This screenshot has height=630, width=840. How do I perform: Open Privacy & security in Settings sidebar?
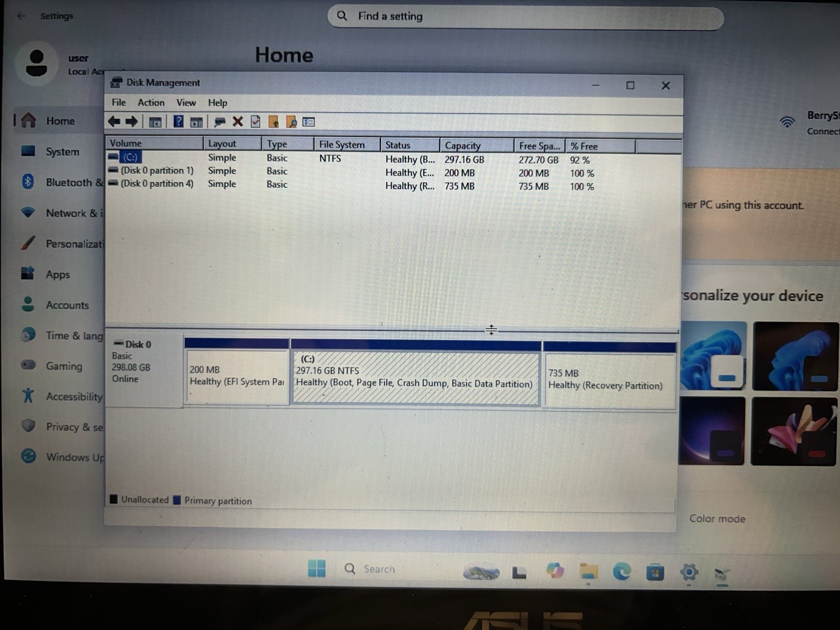pyautogui.click(x=58, y=427)
